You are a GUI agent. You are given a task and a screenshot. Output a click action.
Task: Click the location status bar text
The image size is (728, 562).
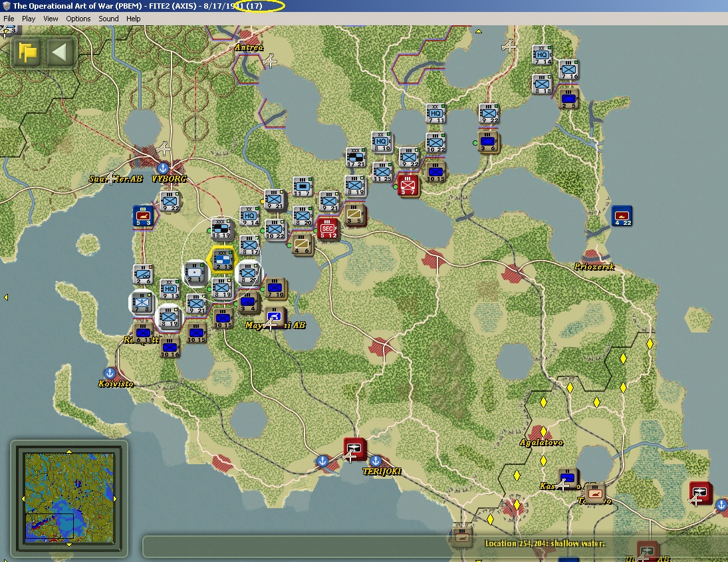pyautogui.click(x=545, y=543)
